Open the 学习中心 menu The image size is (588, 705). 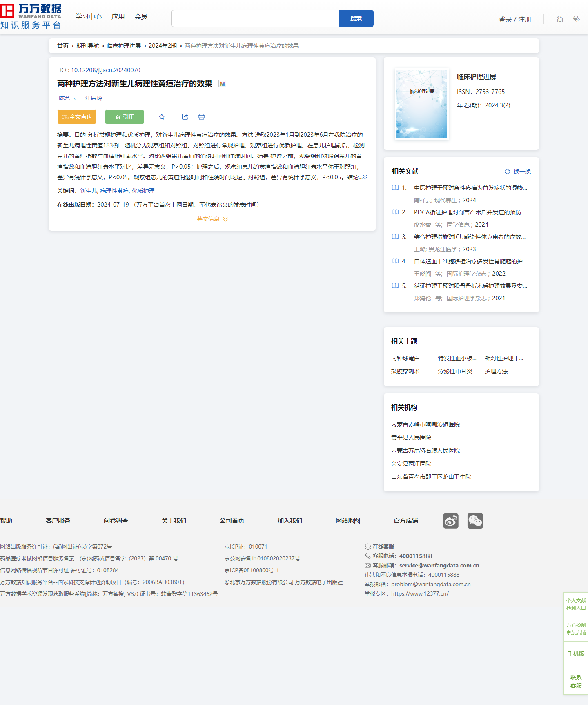tap(89, 17)
